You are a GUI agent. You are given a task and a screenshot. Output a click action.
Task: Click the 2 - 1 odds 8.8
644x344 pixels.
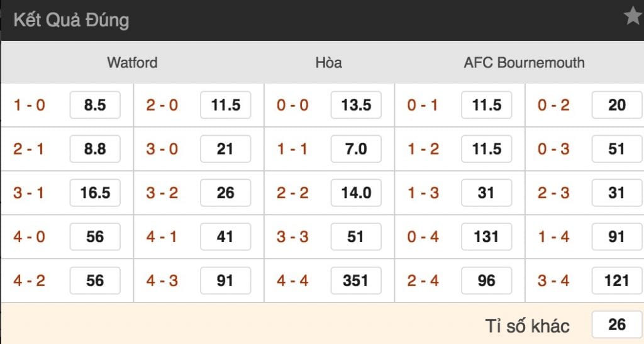click(95, 149)
